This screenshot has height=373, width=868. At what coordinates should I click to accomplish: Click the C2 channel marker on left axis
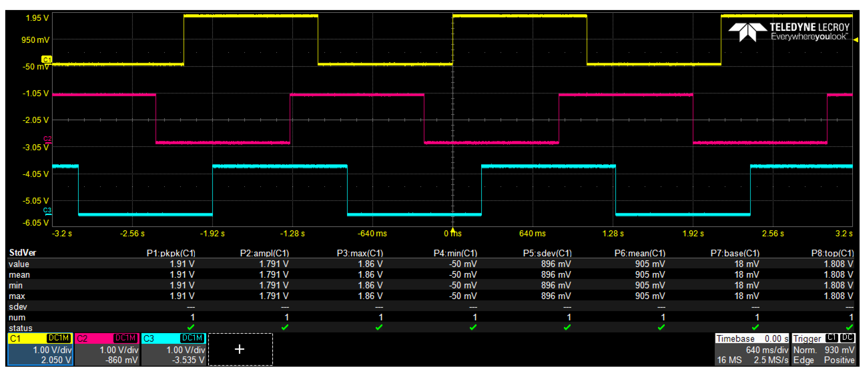tap(47, 140)
